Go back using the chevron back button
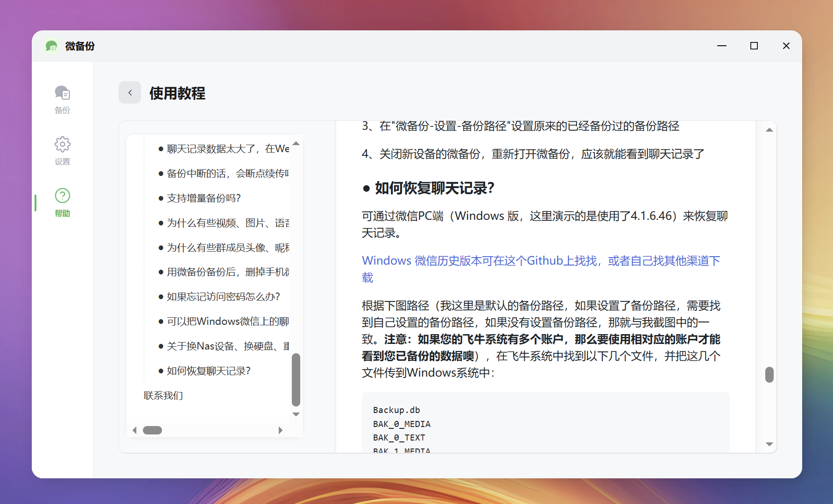Screen dimensions: 833x504 pyautogui.click(x=130, y=92)
